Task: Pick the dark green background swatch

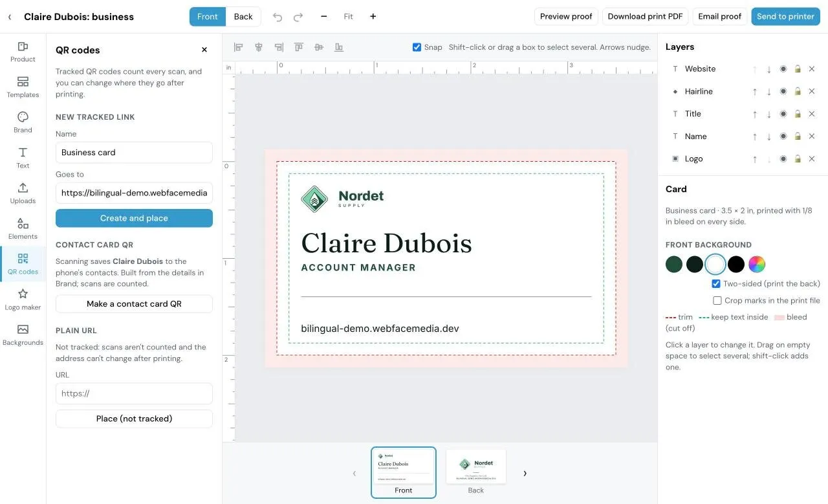Action: (674, 264)
